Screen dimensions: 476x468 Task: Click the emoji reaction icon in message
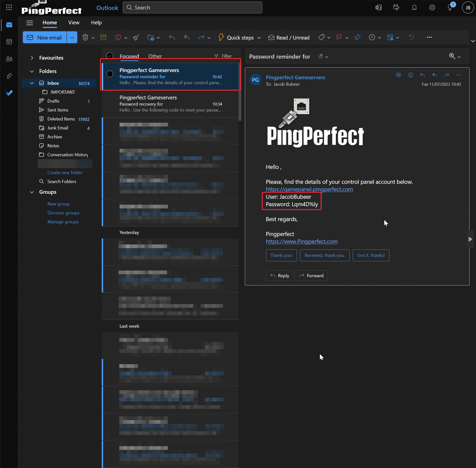(x=411, y=75)
